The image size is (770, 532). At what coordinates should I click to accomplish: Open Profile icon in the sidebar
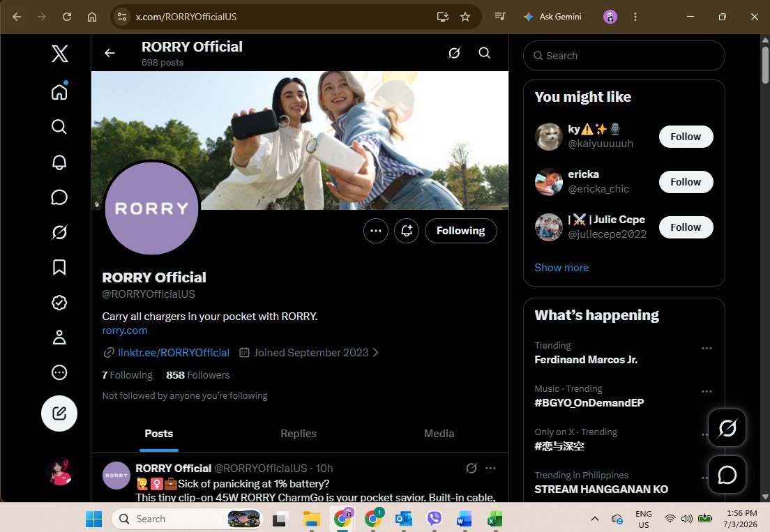click(x=59, y=337)
